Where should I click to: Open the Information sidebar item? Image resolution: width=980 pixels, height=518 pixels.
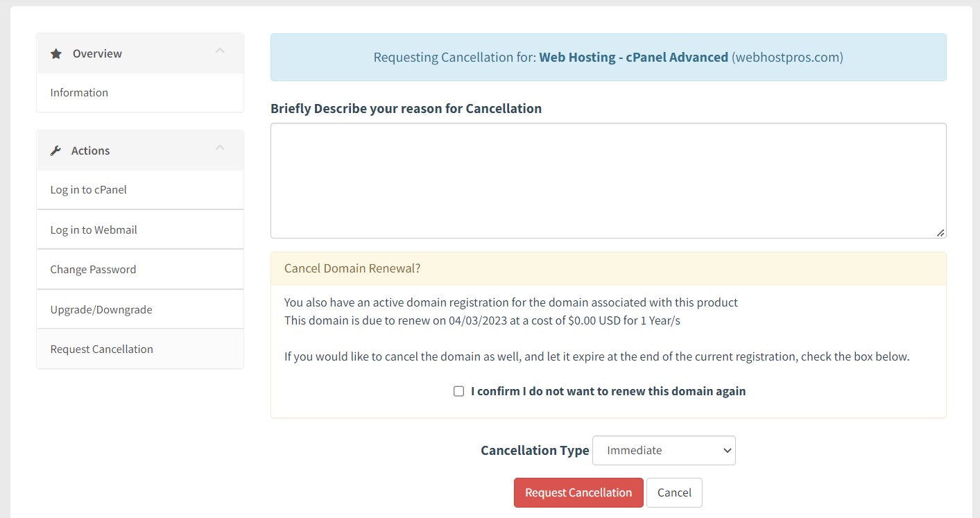click(79, 92)
